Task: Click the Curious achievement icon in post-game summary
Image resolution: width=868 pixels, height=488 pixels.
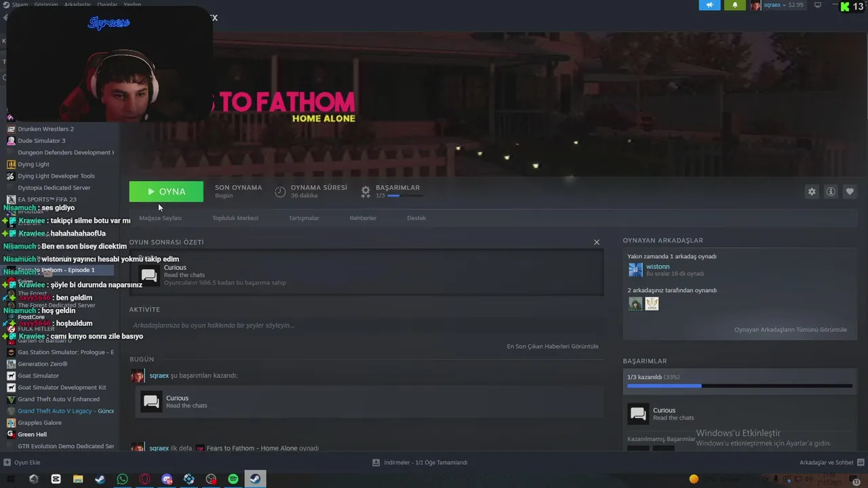Action: point(149,274)
